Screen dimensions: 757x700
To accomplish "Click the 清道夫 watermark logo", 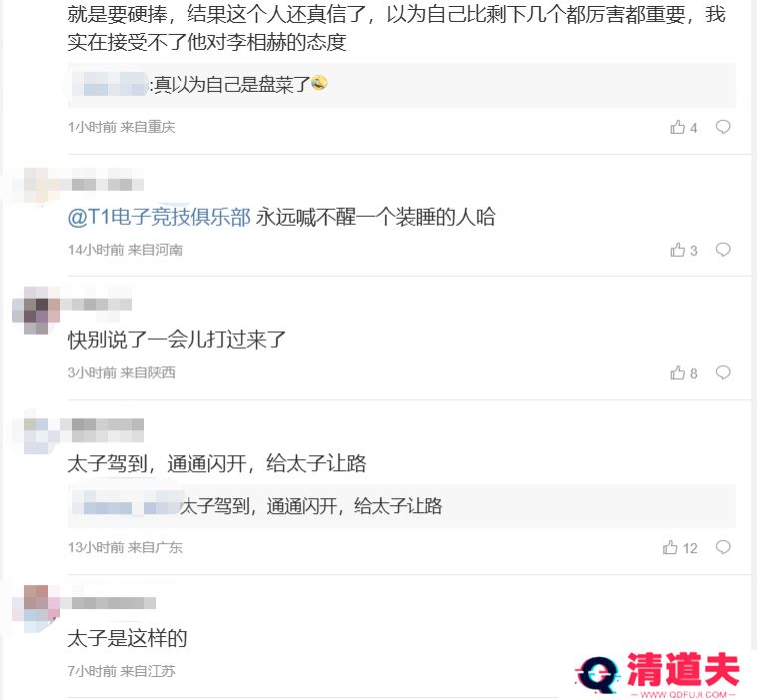I will 658,674.
